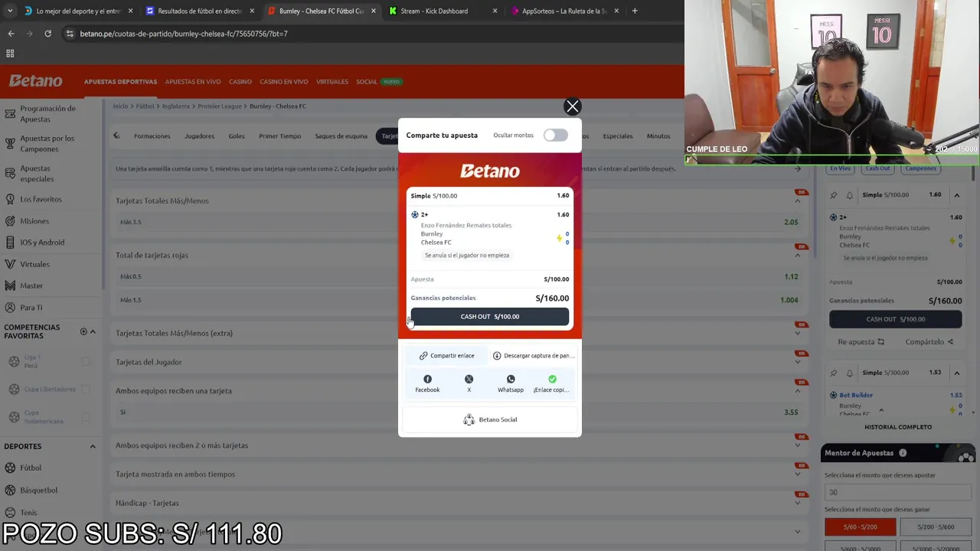Pin the Simple S/100.00 bet
This screenshot has width=980, height=551.
point(834,195)
